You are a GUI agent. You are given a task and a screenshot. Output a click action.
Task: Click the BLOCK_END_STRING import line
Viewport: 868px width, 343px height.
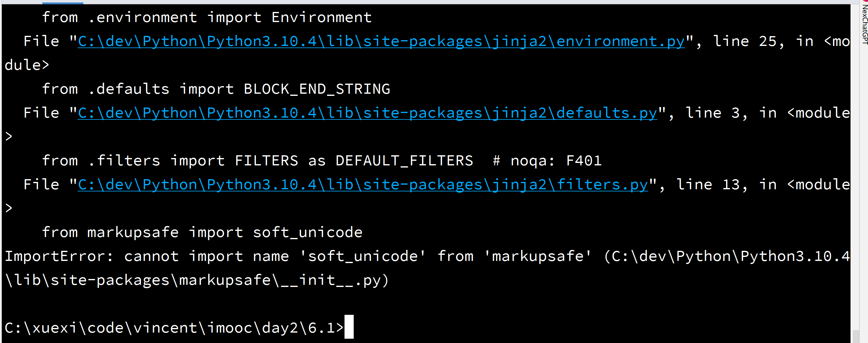tap(216, 89)
